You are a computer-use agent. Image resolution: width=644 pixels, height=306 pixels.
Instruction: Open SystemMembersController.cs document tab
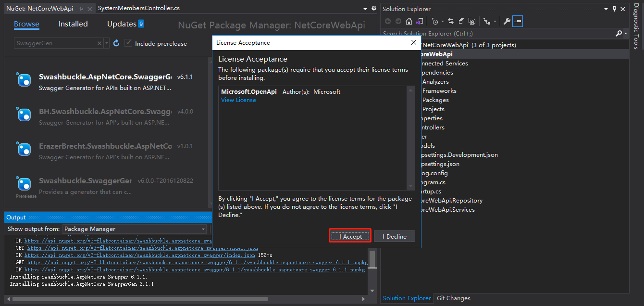[x=138, y=8]
